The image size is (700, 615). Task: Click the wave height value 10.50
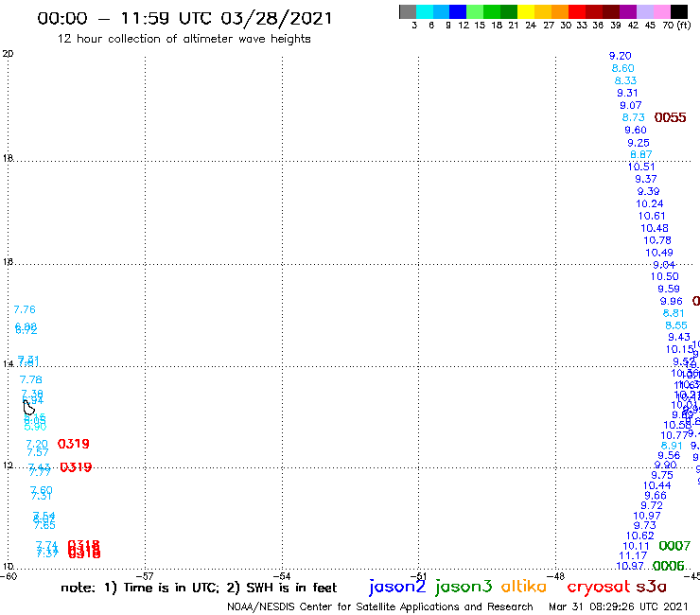tap(664, 276)
